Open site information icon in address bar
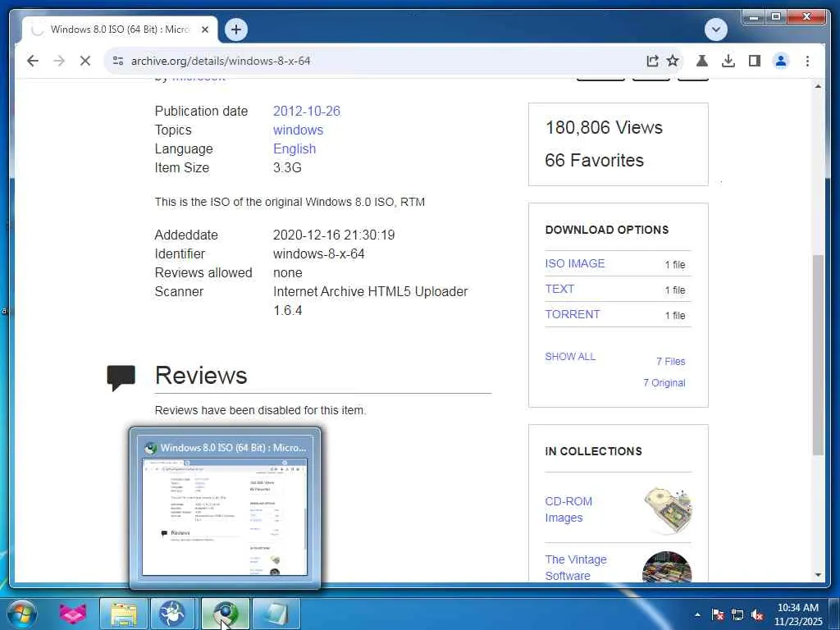Viewport: 840px width, 630px height. [x=118, y=61]
